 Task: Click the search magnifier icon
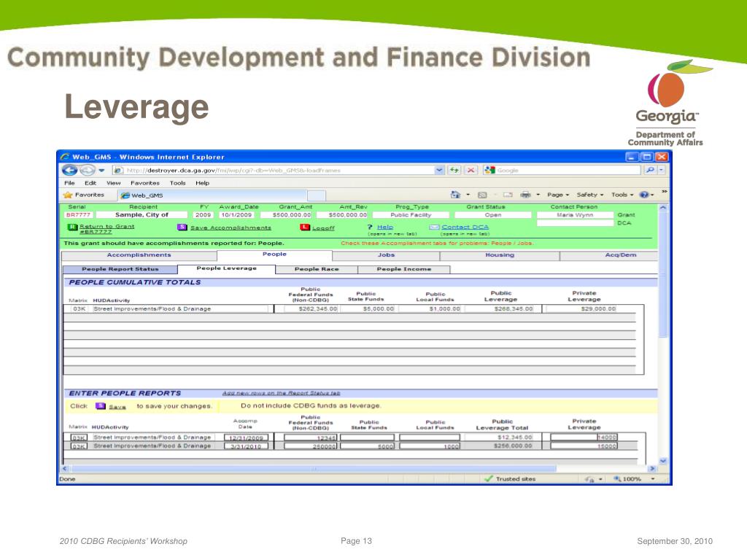coord(650,170)
